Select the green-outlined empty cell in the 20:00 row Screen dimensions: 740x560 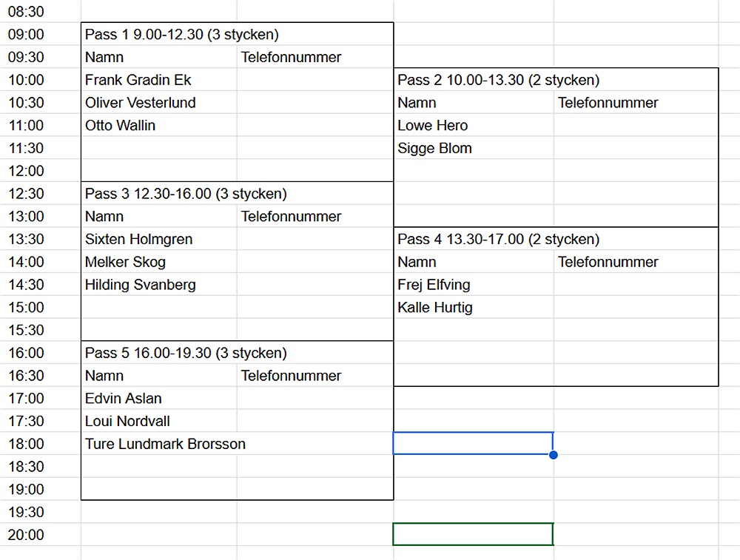[473, 534]
